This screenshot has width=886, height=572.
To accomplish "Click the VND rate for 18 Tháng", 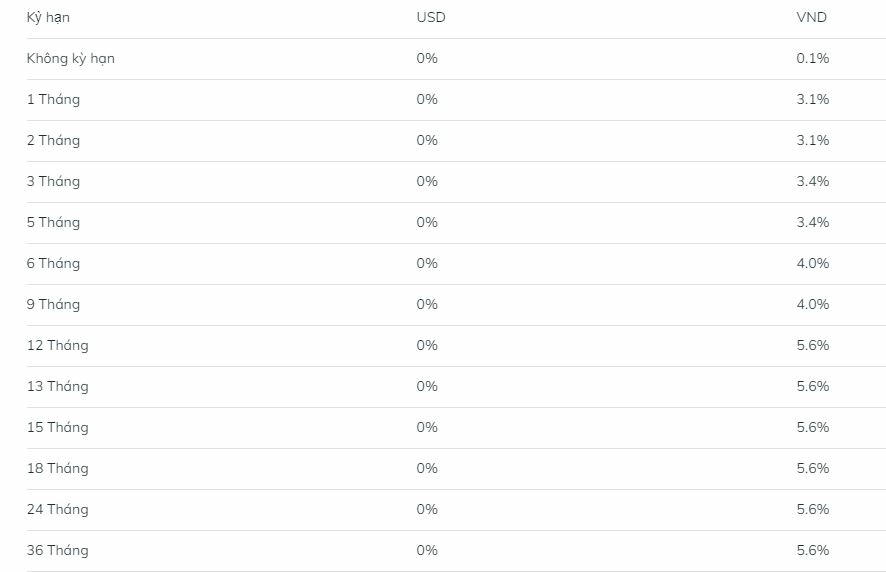I will click(x=812, y=469).
